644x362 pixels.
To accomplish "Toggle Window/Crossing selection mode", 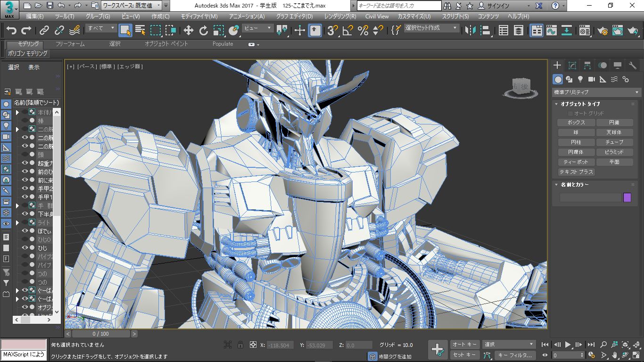I will 171,31.
